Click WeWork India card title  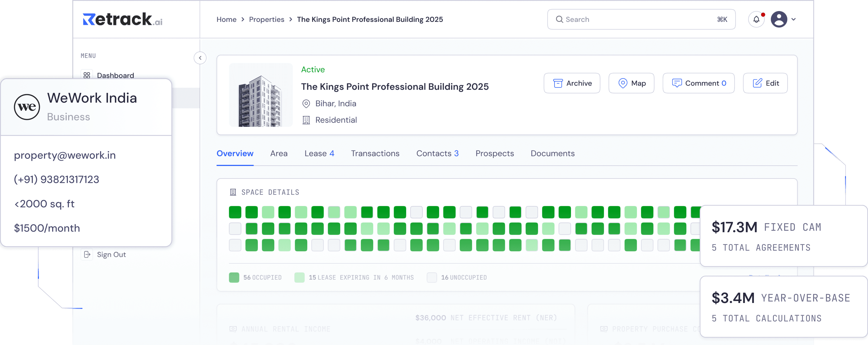pos(92,98)
